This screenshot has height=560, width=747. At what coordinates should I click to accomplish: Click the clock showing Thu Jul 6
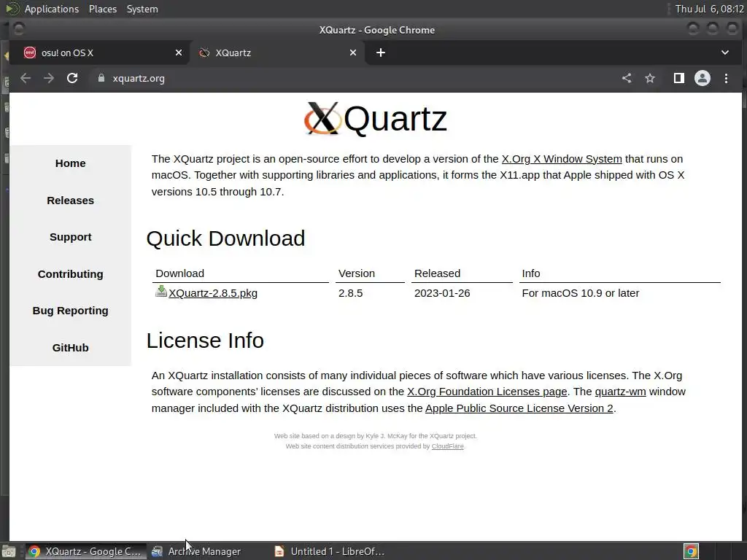(x=709, y=9)
